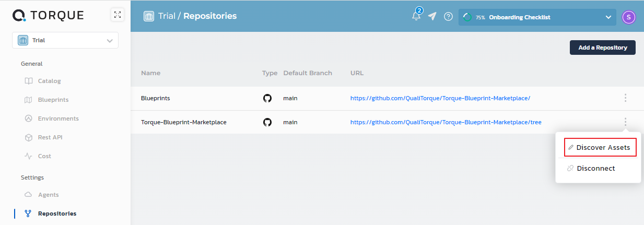
Task: Open the Blueprints GitHub URL link
Action: pyautogui.click(x=440, y=98)
